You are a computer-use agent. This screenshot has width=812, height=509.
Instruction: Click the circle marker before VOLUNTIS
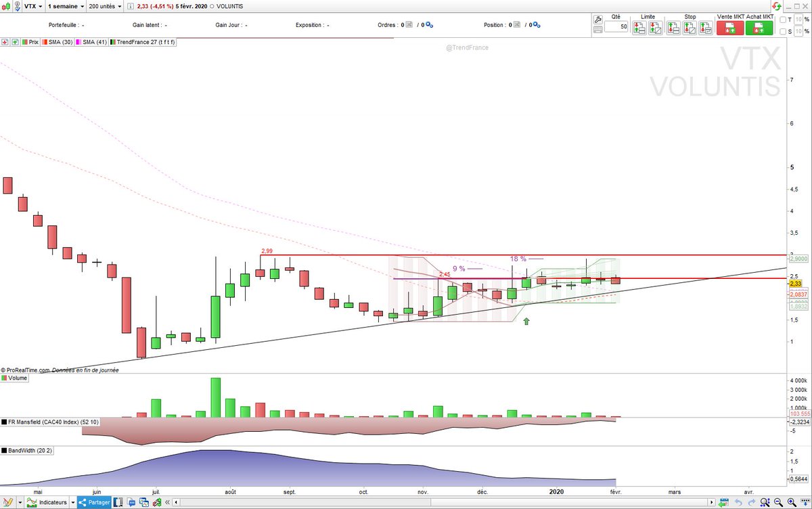(212, 6)
